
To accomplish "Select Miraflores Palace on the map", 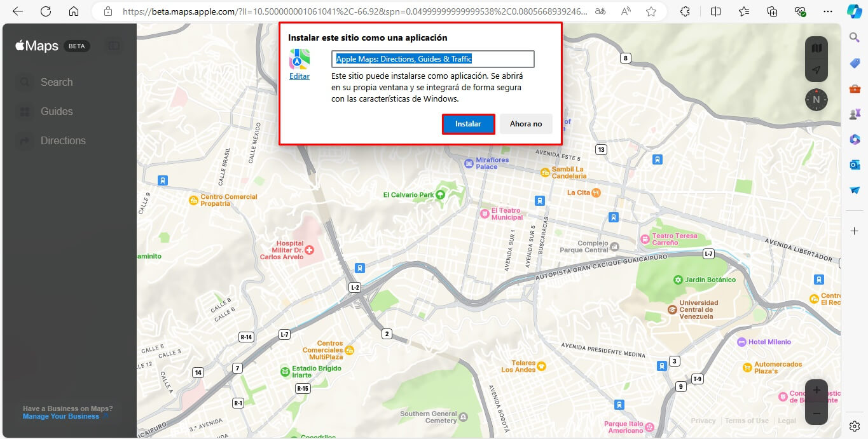I will [x=469, y=164].
